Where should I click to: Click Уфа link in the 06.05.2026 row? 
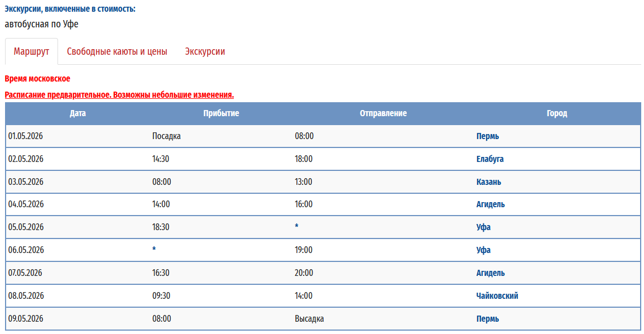[483, 250]
